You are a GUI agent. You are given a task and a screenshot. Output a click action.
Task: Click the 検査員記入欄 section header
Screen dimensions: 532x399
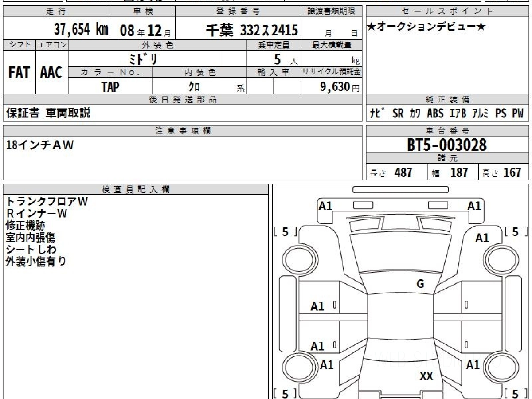click(135, 189)
